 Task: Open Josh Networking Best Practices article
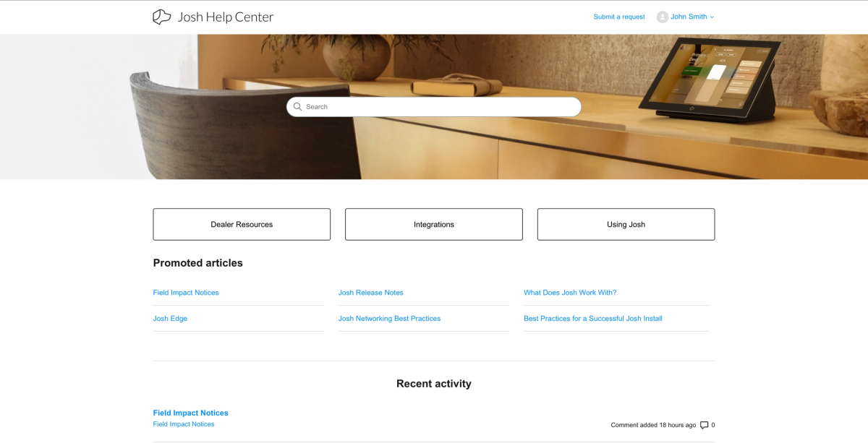(389, 319)
